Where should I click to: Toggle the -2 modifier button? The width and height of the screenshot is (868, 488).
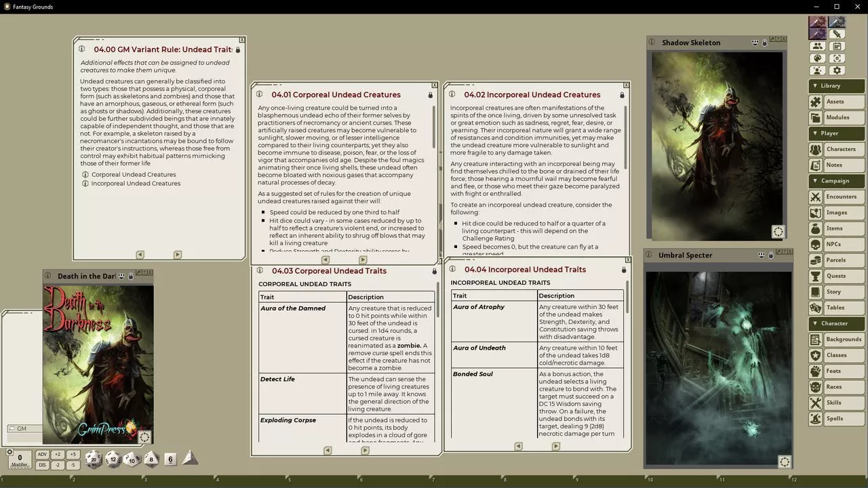[x=58, y=465]
